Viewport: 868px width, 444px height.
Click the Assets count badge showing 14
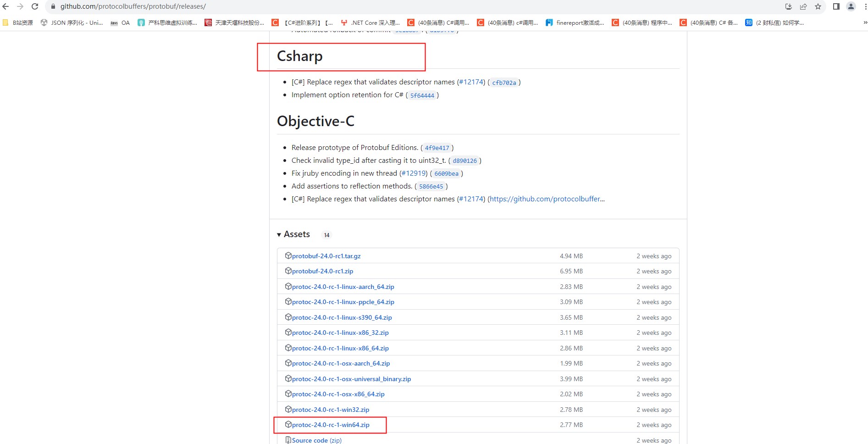pyautogui.click(x=326, y=235)
